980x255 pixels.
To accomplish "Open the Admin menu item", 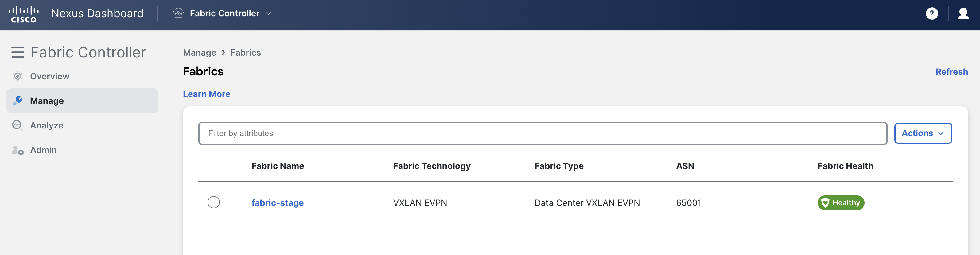I will pos(43,150).
